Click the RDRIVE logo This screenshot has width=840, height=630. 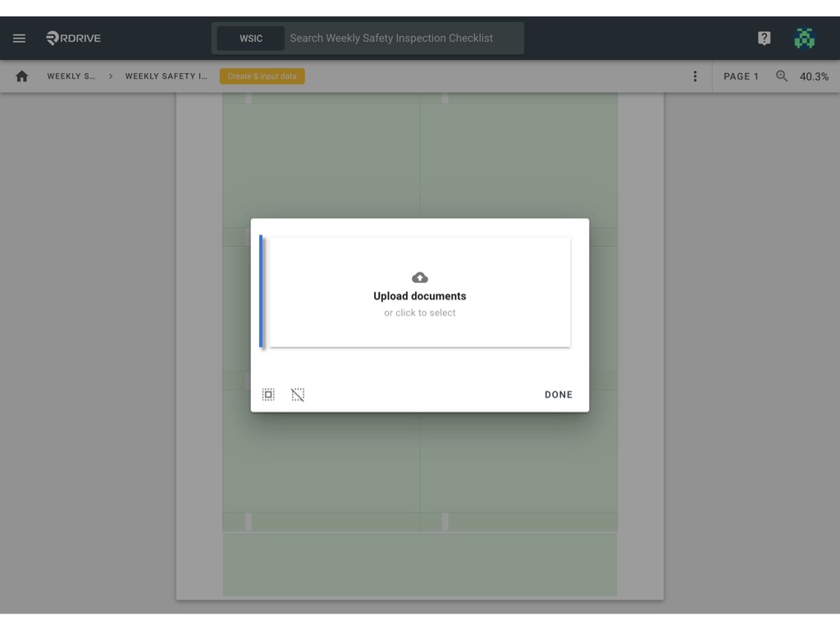[73, 38]
